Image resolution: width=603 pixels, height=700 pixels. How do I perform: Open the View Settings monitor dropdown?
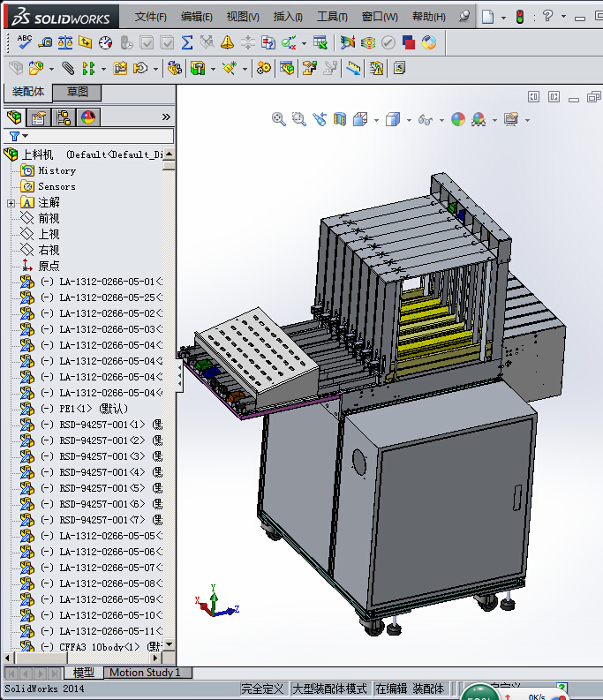point(527,120)
